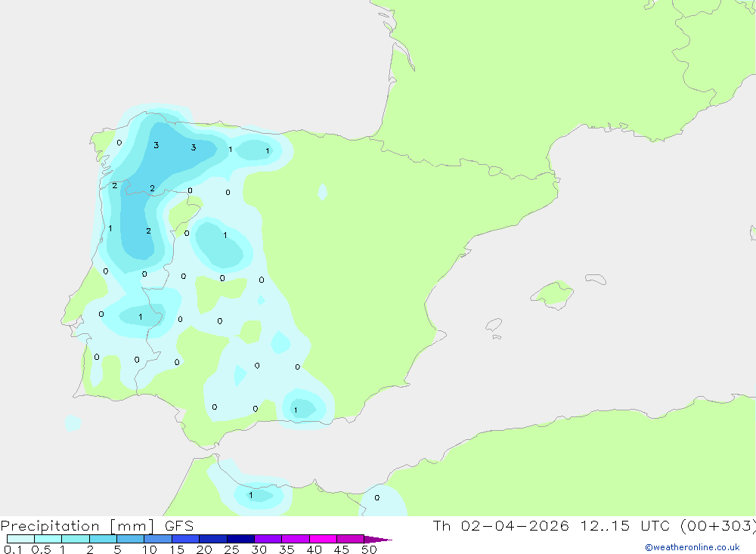Click the 20–25 mm dark blue legend swatch
756x554 pixels.
point(212,539)
